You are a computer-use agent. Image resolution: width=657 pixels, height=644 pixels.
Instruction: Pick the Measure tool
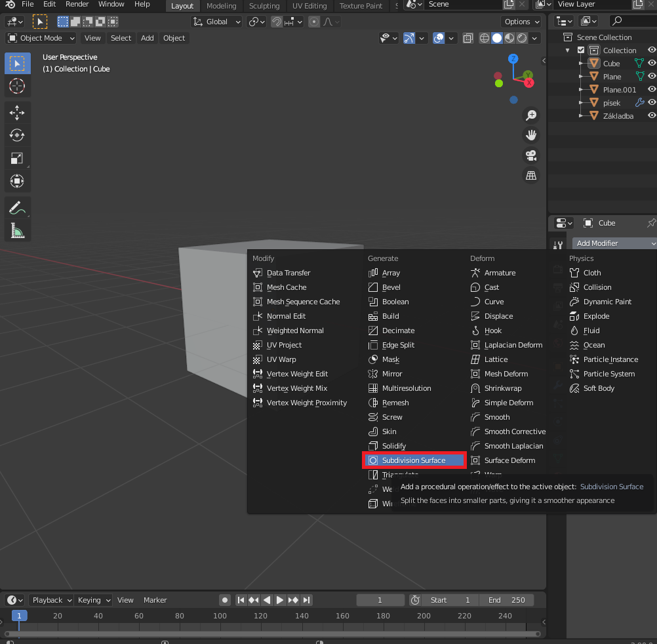click(17, 230)
